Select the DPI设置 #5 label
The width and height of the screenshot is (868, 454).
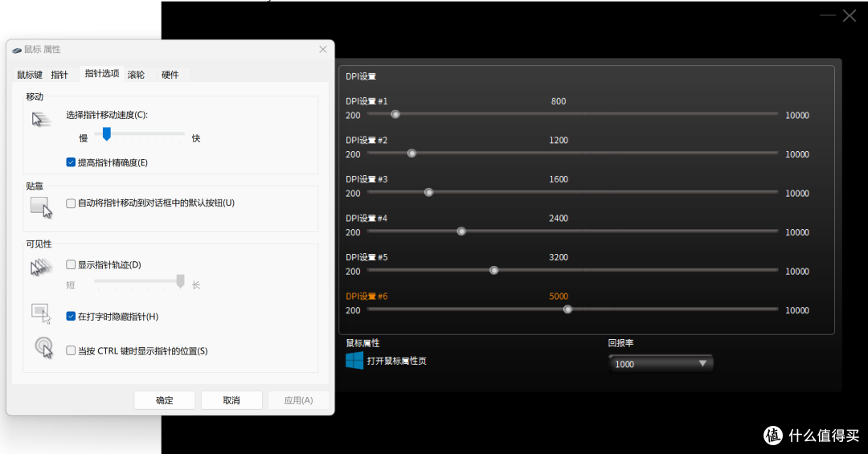[x=366, y=257]
